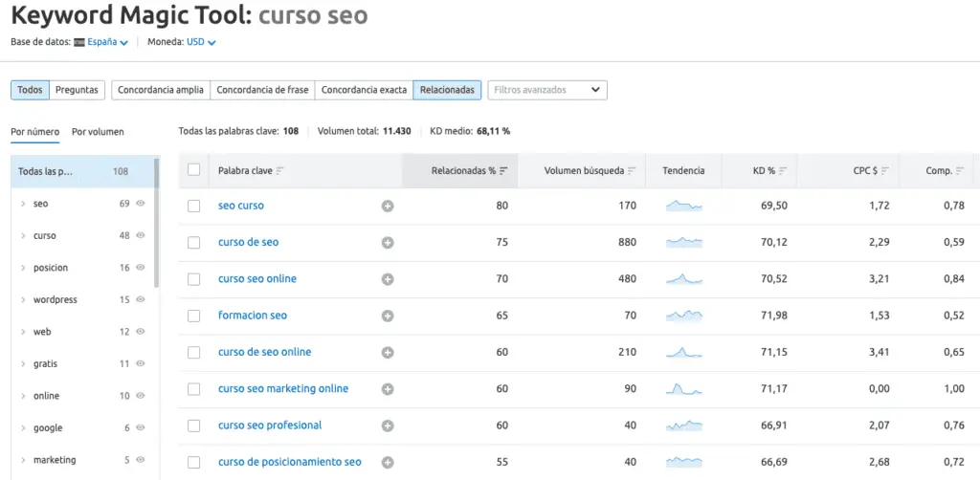Click the plus icon beside 'seo curso'
Image resolution: width=980 pixels, height=480 pixels.
(388, 206)
